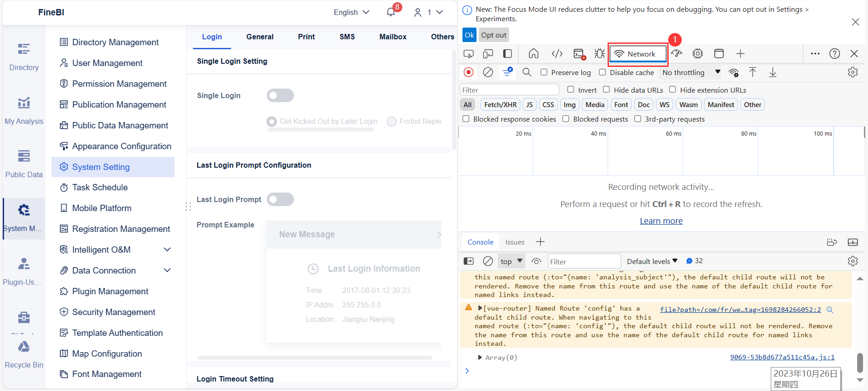Click the Opt out button

click(494, 35)
